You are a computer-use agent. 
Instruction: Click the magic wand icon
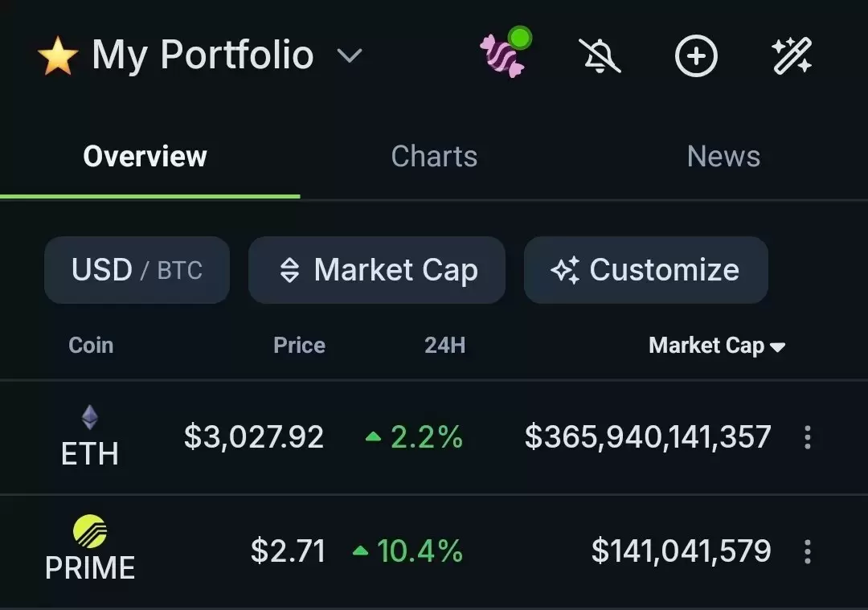(792, 56)
